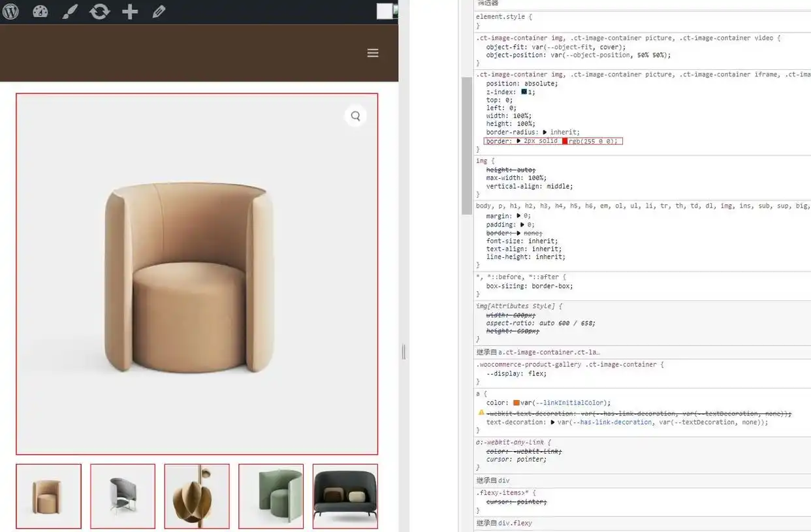Open the hamburger navigation menu
Viewport: 811px width, 532px height.
[373, 53]
